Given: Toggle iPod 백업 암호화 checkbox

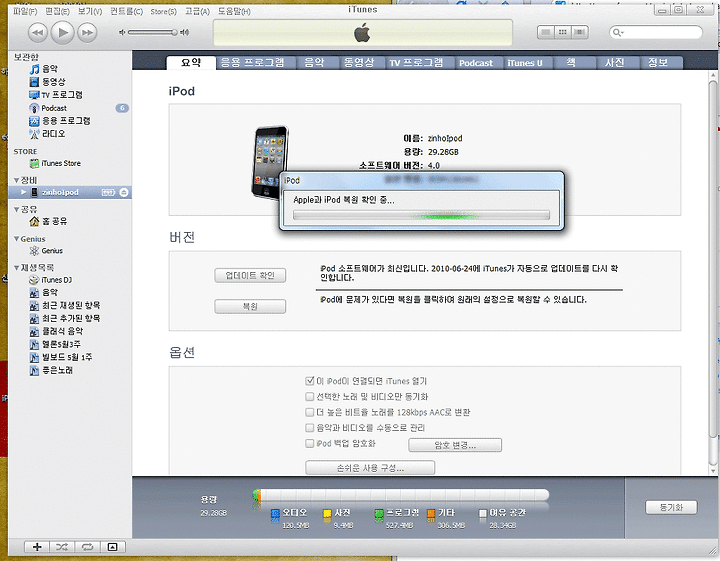Looking at the screenshot, I should coord(310,443).
